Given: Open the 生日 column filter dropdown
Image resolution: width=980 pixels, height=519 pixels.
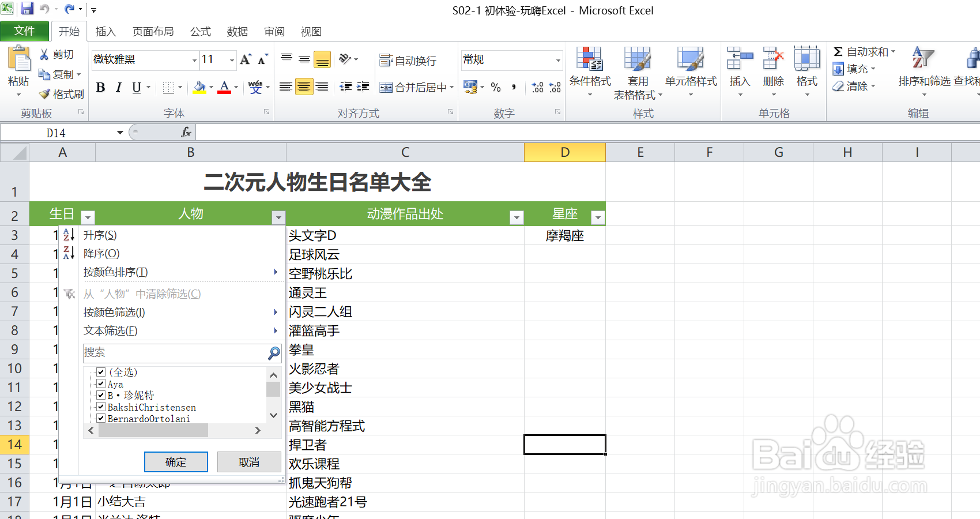Looking at the screenshot, I should tap(88, 217).
